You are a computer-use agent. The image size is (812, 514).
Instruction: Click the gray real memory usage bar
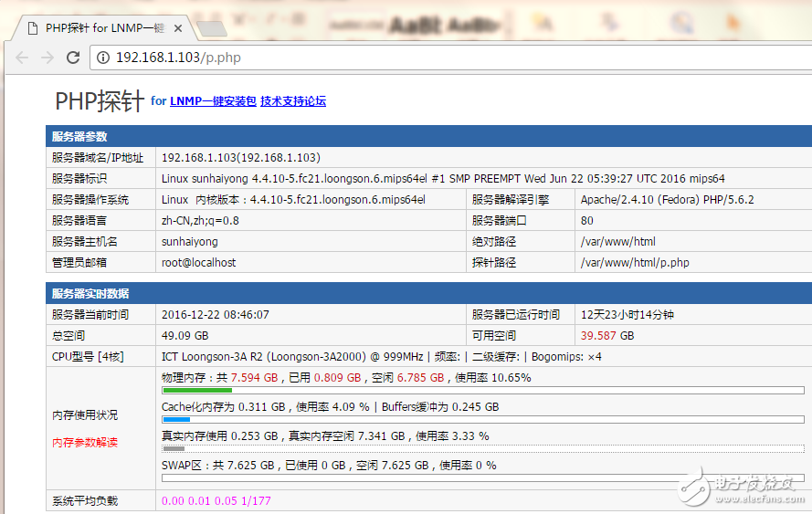(x=173, y=449)
